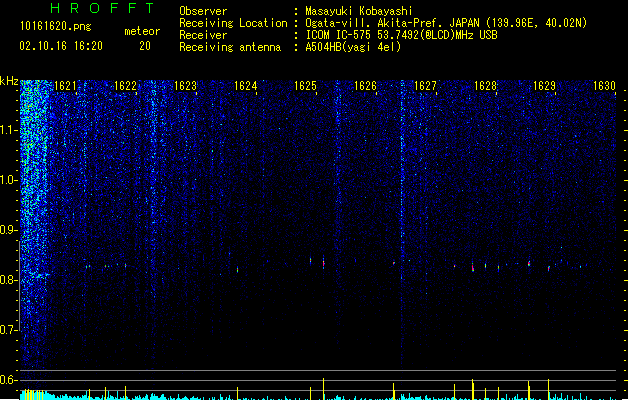Viewport: 629px width, 400px height.
Task: Click the 'meteor' label
Action: point(142,31)
